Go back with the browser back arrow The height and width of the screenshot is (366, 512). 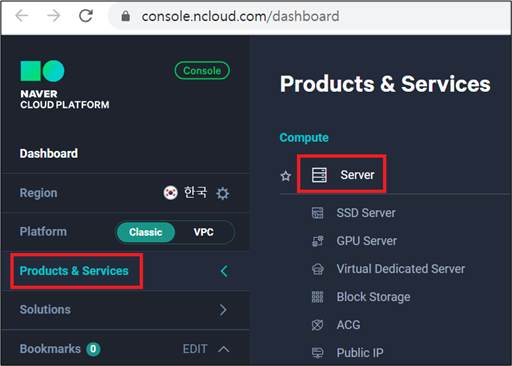tap(22, 16)
